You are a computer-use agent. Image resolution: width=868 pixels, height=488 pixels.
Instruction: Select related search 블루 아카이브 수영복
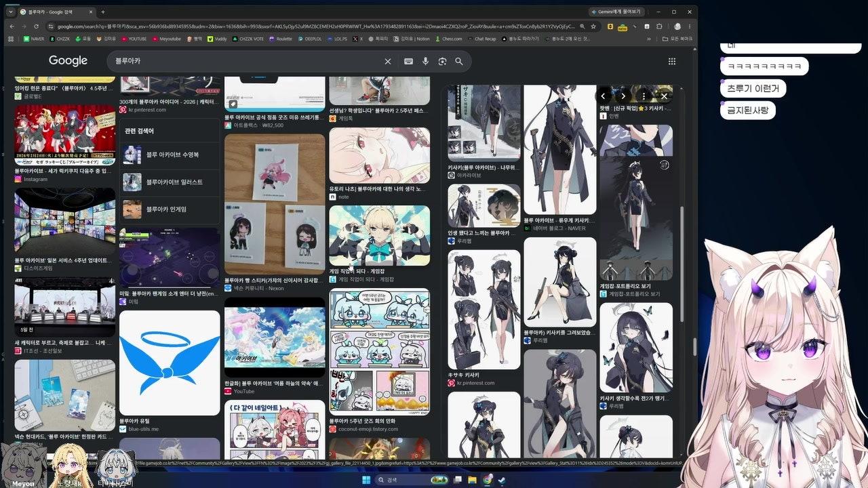170,155
